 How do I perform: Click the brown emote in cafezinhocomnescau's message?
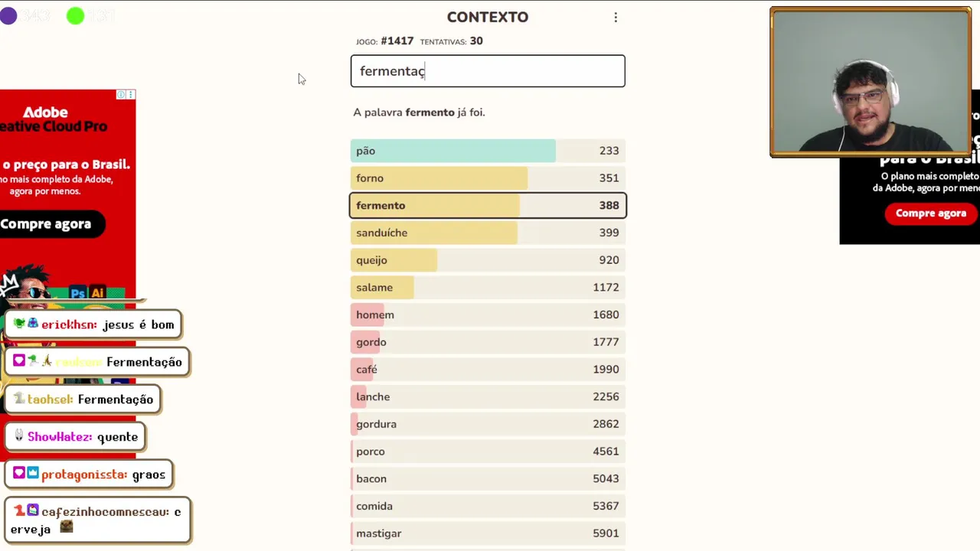coord(67,527)
